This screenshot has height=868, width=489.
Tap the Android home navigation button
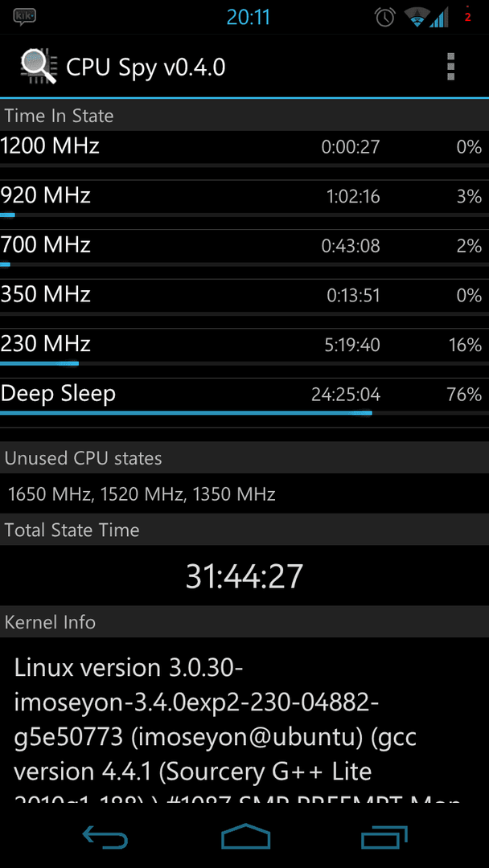(245, 836)
